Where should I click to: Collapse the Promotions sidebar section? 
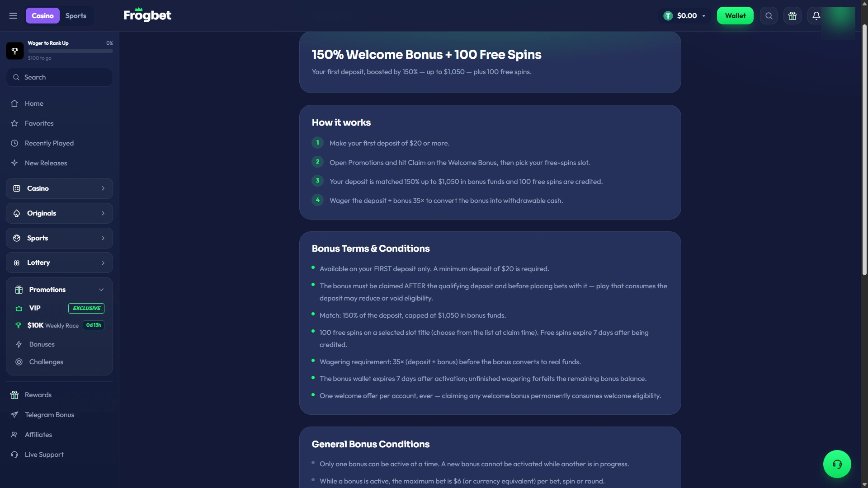(59, 290)
